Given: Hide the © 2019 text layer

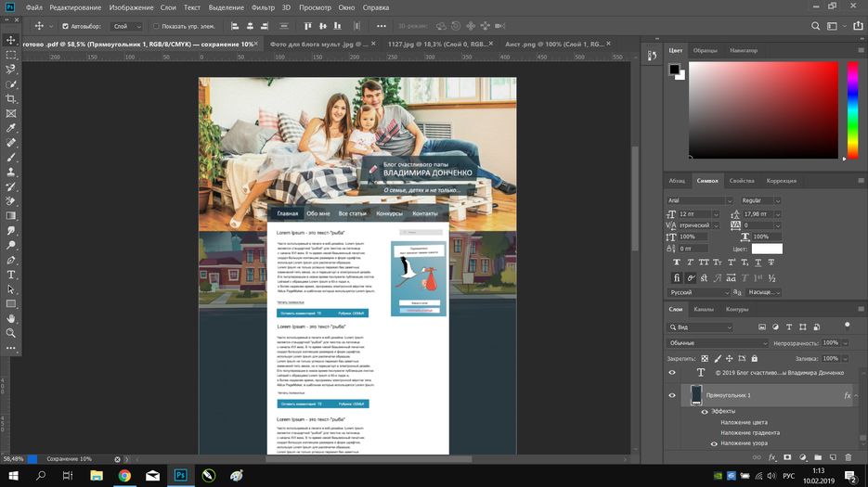Looking at the screenshot, I should coord(672,373).
